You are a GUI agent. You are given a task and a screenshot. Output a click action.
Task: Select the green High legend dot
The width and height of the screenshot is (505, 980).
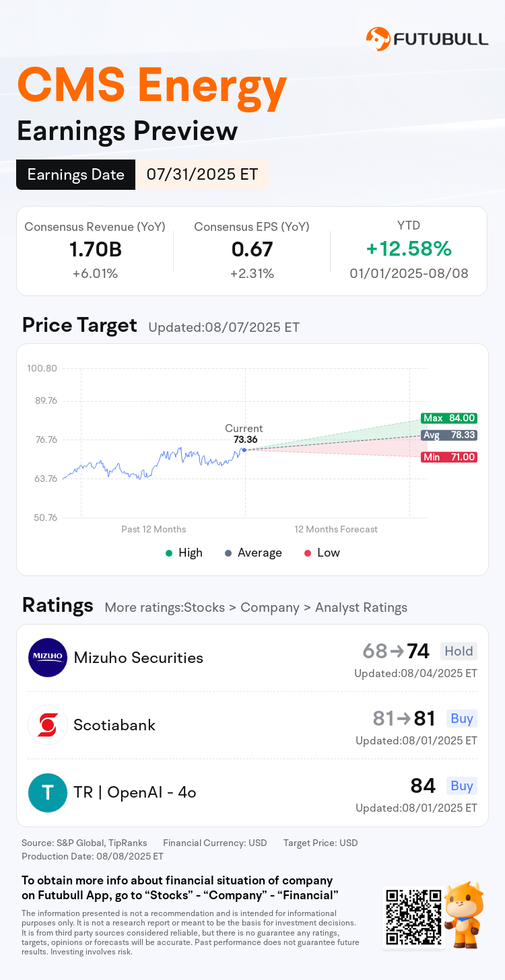click(169, 553)
